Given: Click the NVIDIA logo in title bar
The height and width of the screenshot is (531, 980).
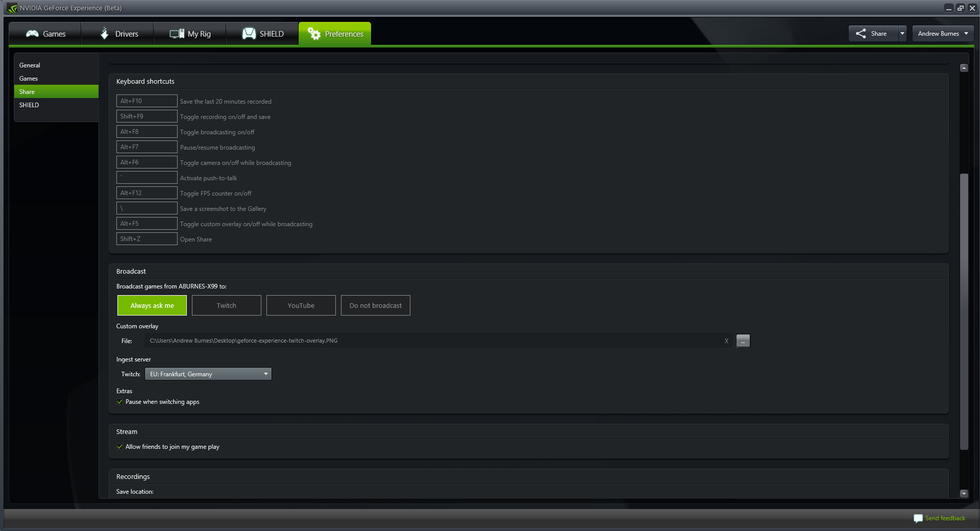Looking at the screenshot, I should point(12,8).
